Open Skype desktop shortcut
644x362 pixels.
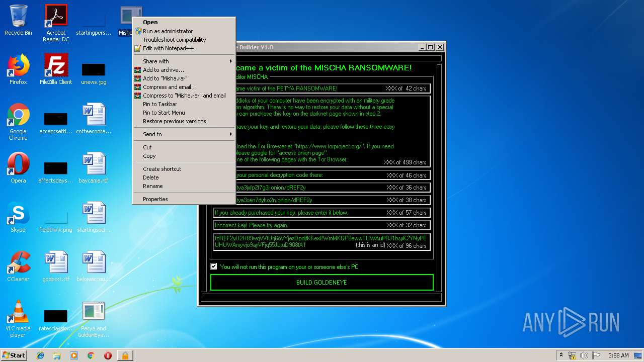(x=18, y=217)
